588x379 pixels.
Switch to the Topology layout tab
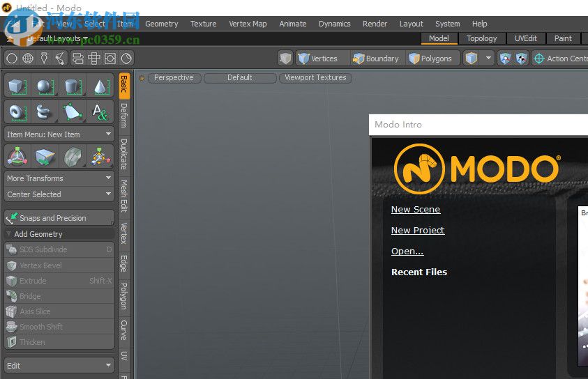(x=481, y=38)
